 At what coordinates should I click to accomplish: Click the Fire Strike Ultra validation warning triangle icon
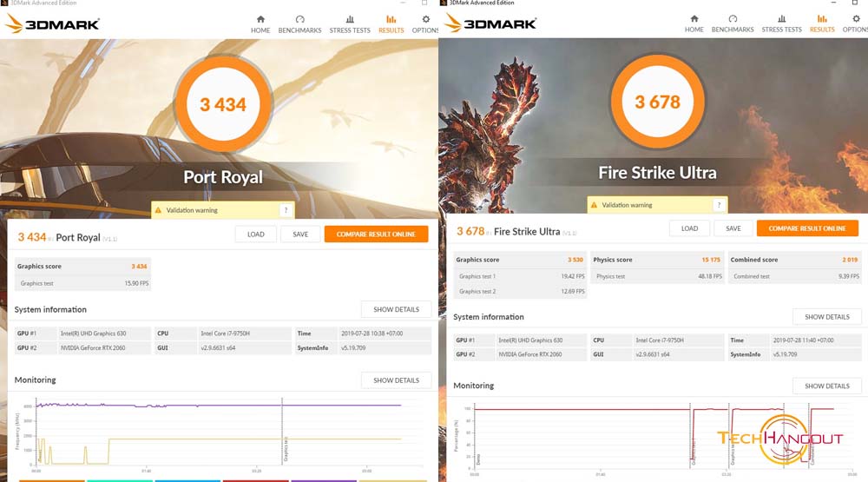pos(594,205)
